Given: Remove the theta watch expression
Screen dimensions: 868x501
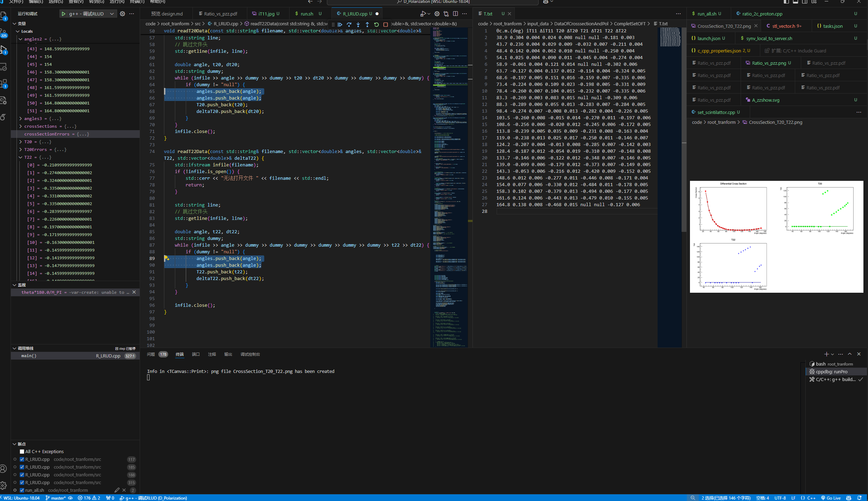Looking at the screenshot, I should pos(134,292).
